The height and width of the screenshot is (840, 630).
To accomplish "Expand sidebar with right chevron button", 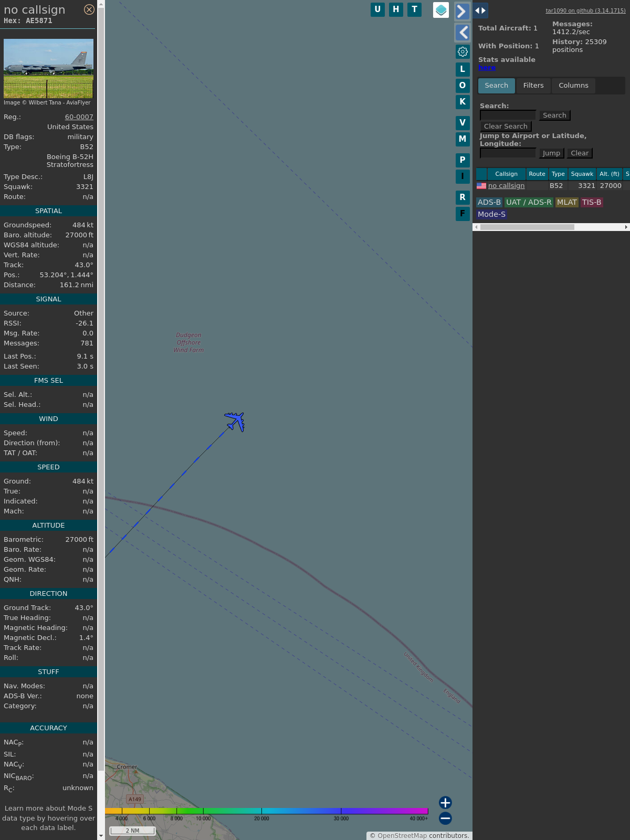I will click(462, 11).
